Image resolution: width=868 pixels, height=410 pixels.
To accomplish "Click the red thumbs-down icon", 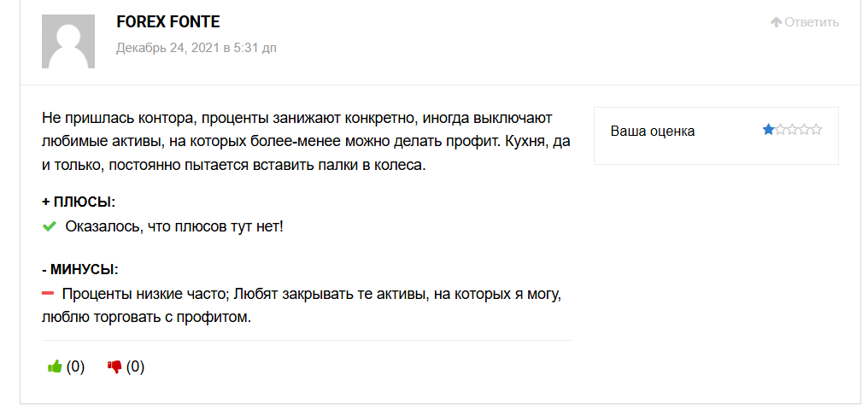I will [114, 366].
